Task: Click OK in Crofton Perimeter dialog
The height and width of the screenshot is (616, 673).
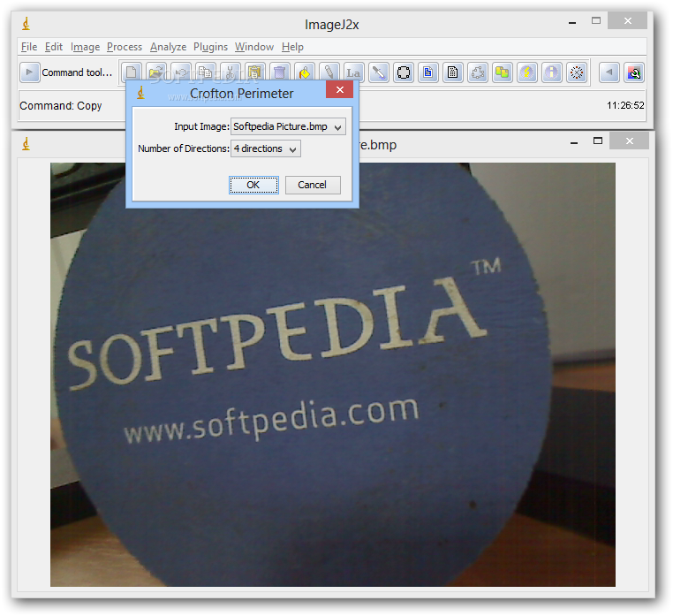Action: [253, 185]
